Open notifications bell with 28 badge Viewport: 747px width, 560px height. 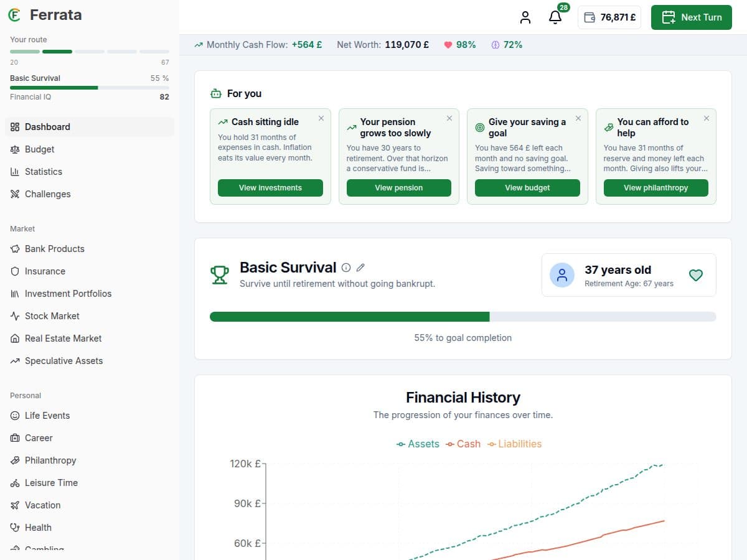[x=555, y=17]
